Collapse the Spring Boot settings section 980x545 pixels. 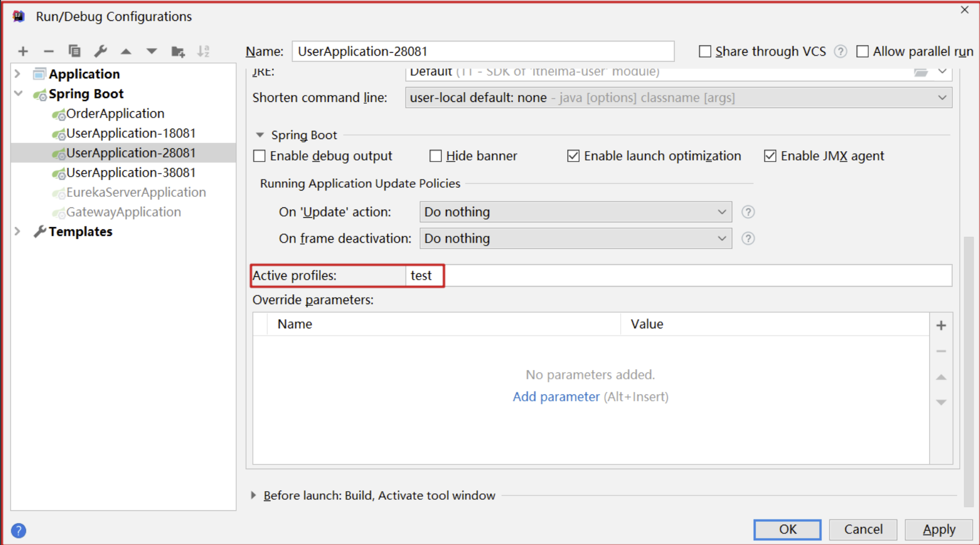(x=260, y=135)
